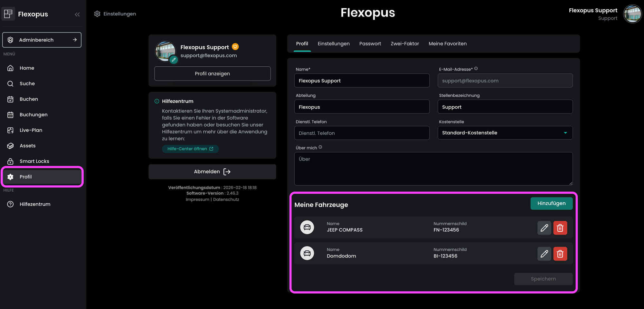
Task: Open Live-Plan from the sidebar menu
Action: (x=31, y=130)
